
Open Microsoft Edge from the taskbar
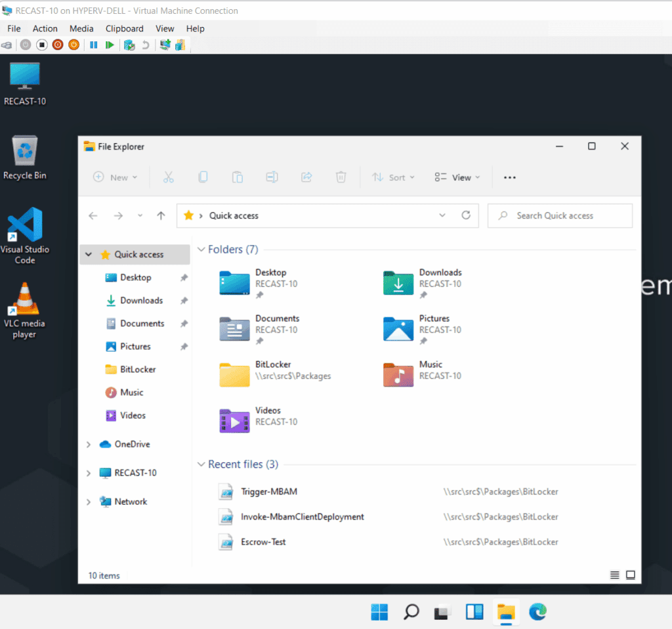pos(537,612)
